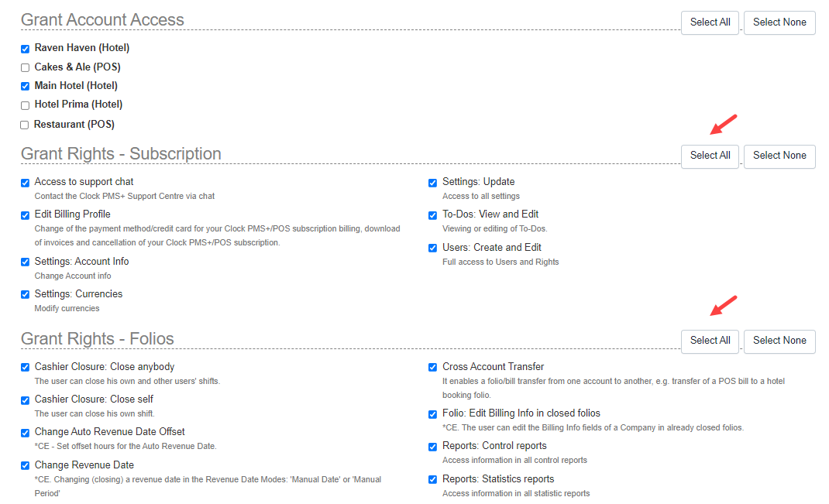The height and width of the screenshot is (504, 829).
Task: Check the Restaurant (POS) account
Action: click(x=24, y=124)
